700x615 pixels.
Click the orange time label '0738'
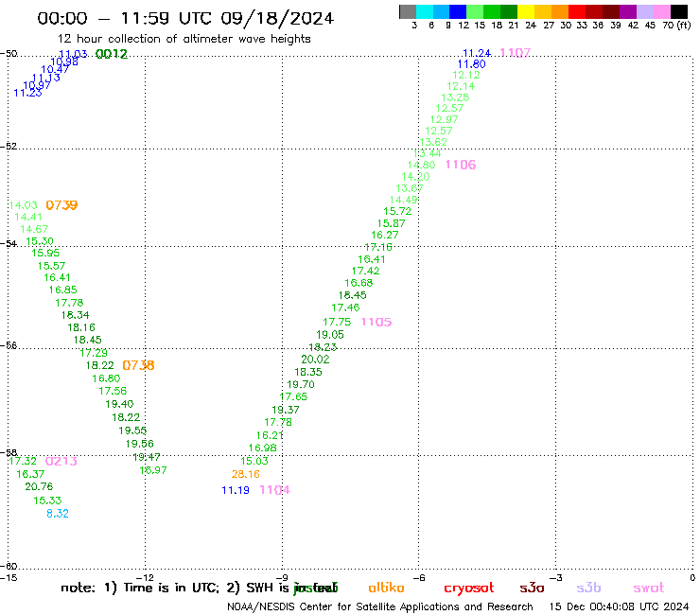pos(138,365)
